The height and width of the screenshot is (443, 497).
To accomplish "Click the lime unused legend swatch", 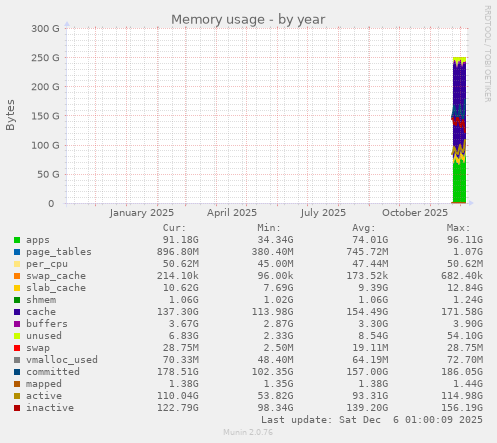I will click(x=17, y=336).
